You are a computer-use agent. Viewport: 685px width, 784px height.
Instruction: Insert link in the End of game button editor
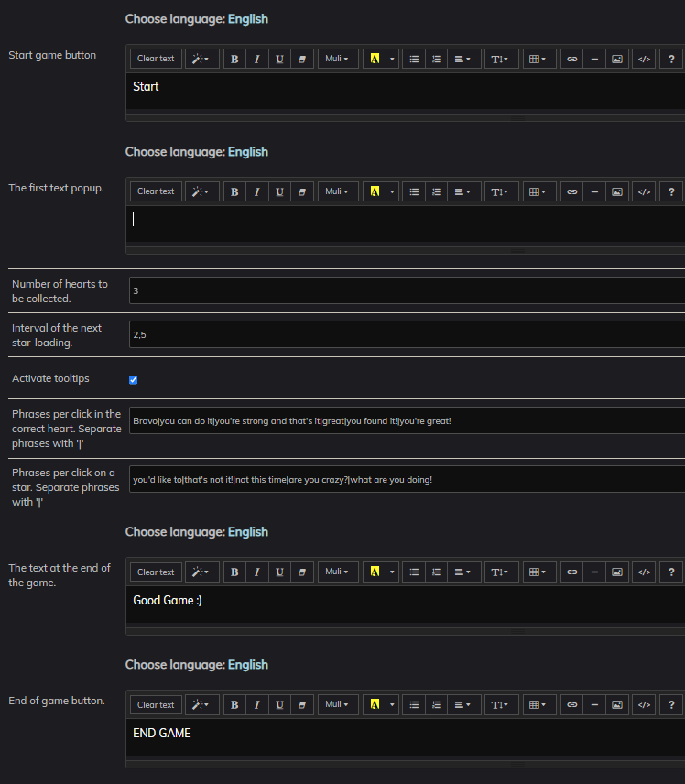click(572, 705)
